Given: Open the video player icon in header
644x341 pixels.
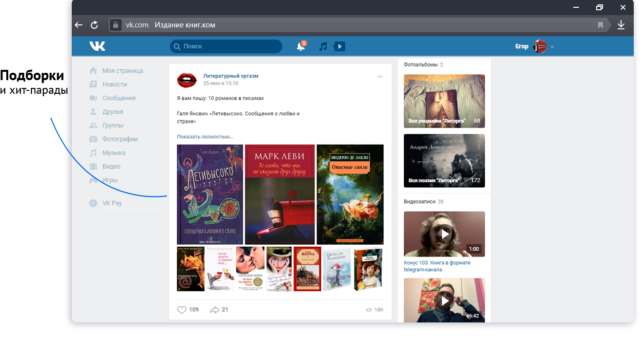Looking at the screenshot, I should pos(339,46).
